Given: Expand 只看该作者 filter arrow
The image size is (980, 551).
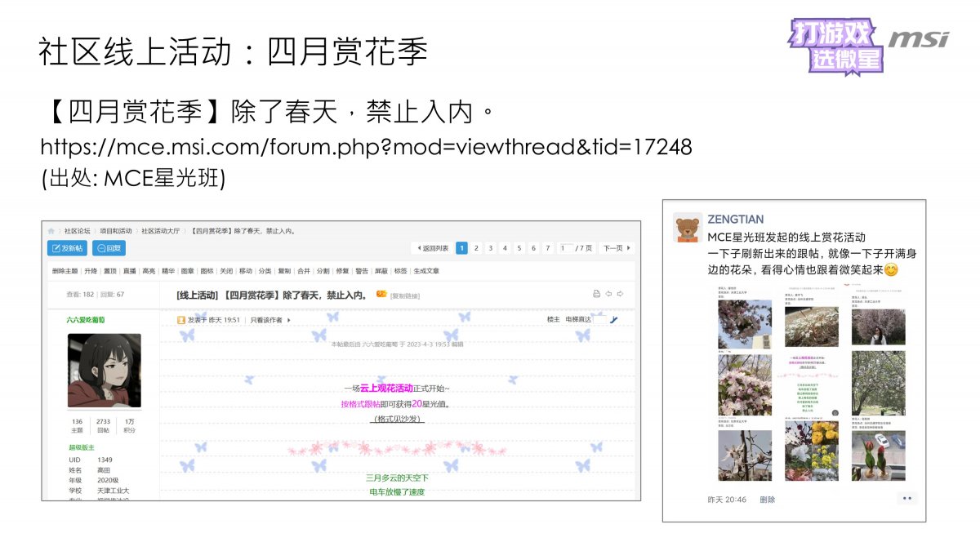Looking at the screenshot, I should tap(288, 320).
